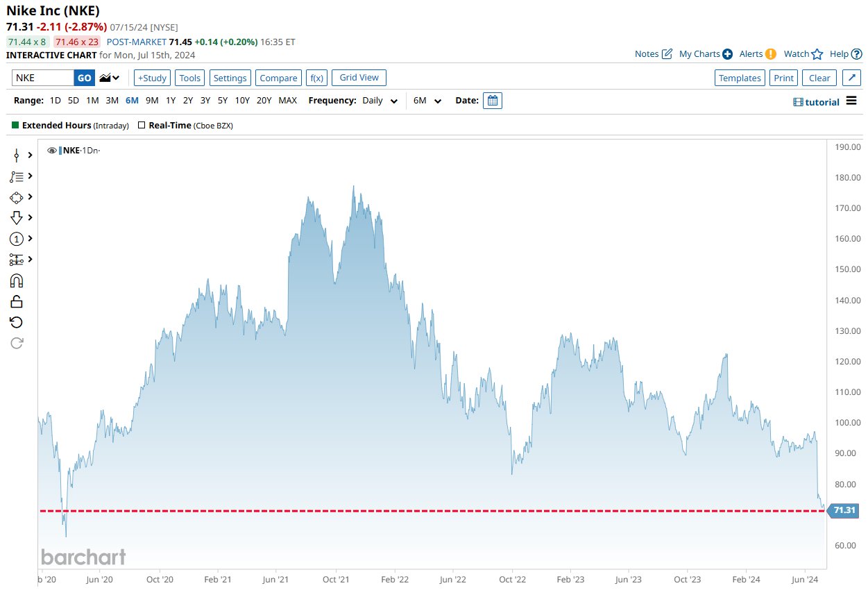
Task: Click the My Charts link text
Action: click(x=699, y=54)
